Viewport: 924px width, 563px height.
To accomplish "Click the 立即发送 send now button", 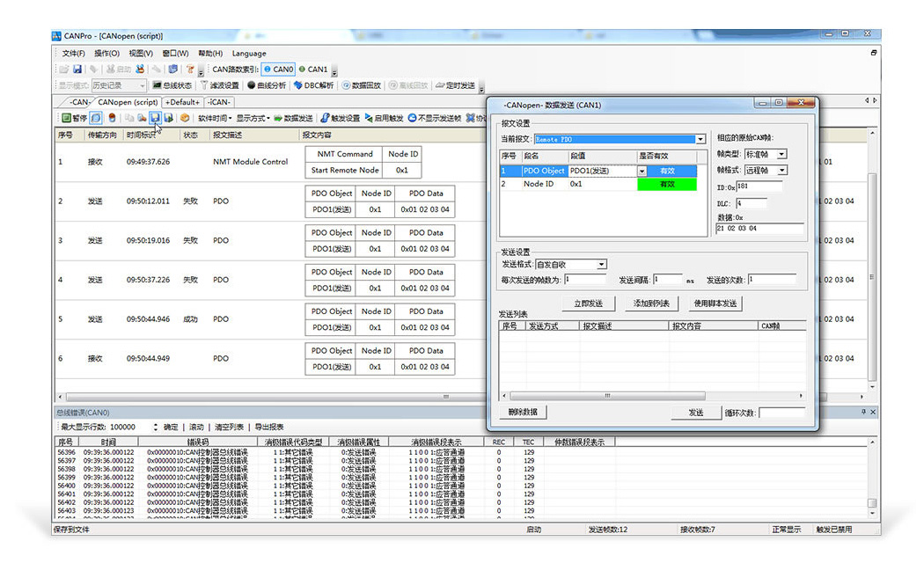I will 588,303.
